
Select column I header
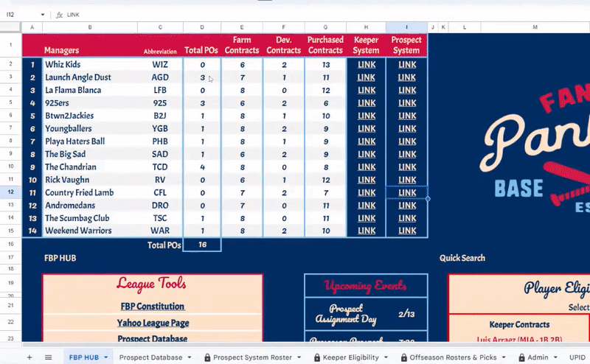click(406, 27)
